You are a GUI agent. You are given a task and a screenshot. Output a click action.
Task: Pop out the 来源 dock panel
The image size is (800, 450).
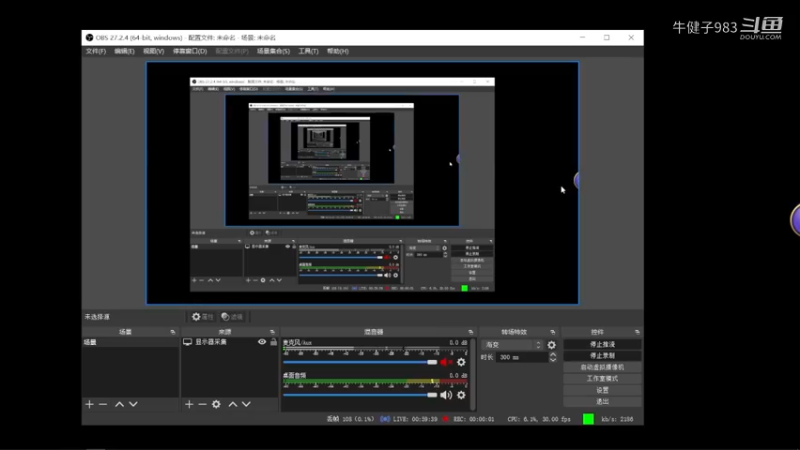(272, 332)
